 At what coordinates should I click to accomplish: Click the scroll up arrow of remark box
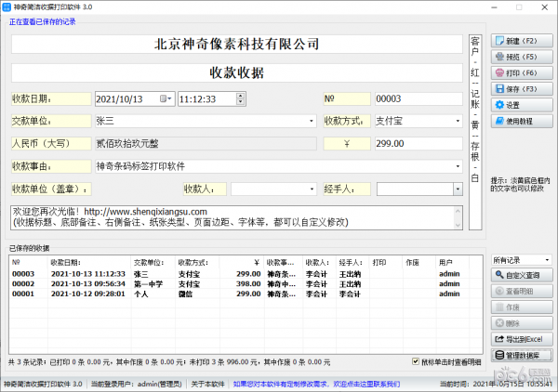coord(458,211)
